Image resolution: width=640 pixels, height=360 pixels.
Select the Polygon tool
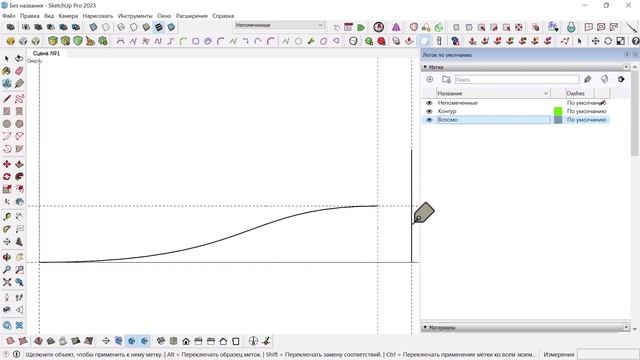click(19, 124)
